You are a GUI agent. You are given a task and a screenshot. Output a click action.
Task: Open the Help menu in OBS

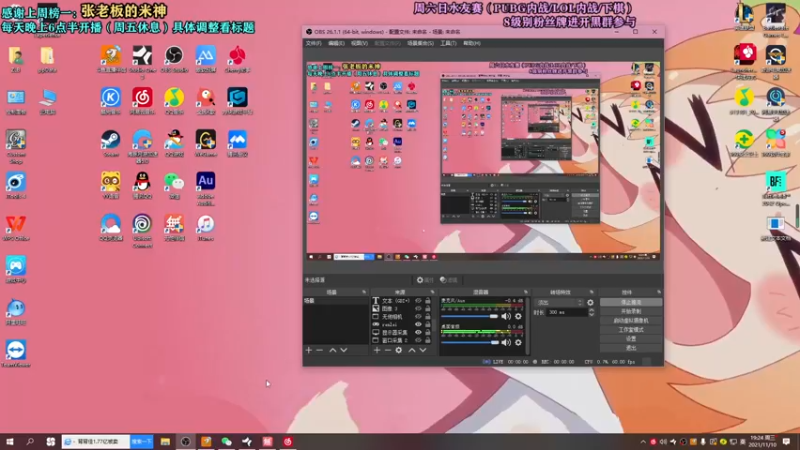472,43
